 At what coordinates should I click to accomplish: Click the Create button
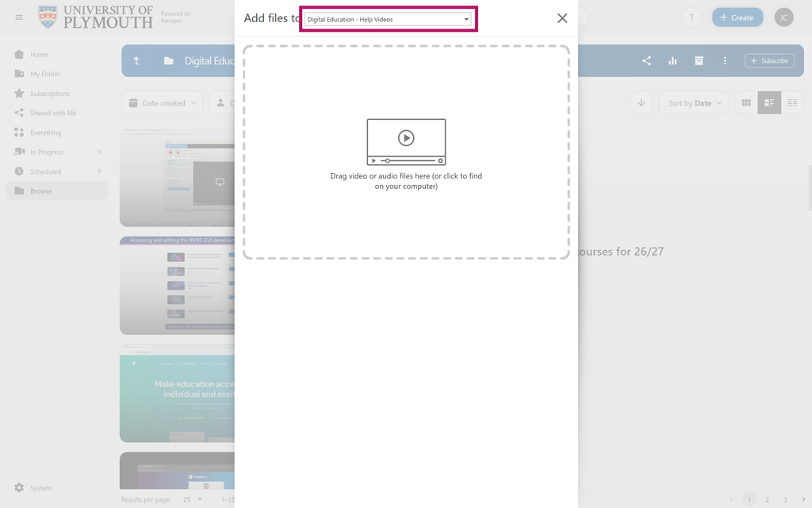tap(737, 17)
